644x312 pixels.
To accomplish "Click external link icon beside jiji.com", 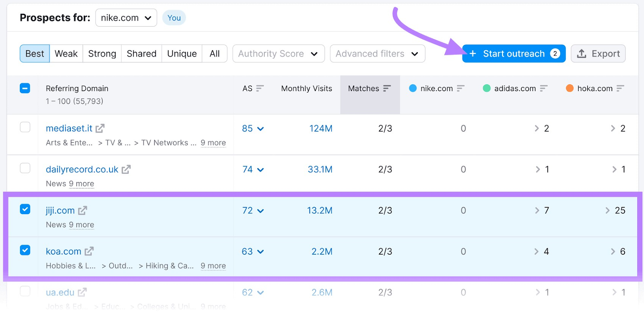I will click(x=83, y=210).
